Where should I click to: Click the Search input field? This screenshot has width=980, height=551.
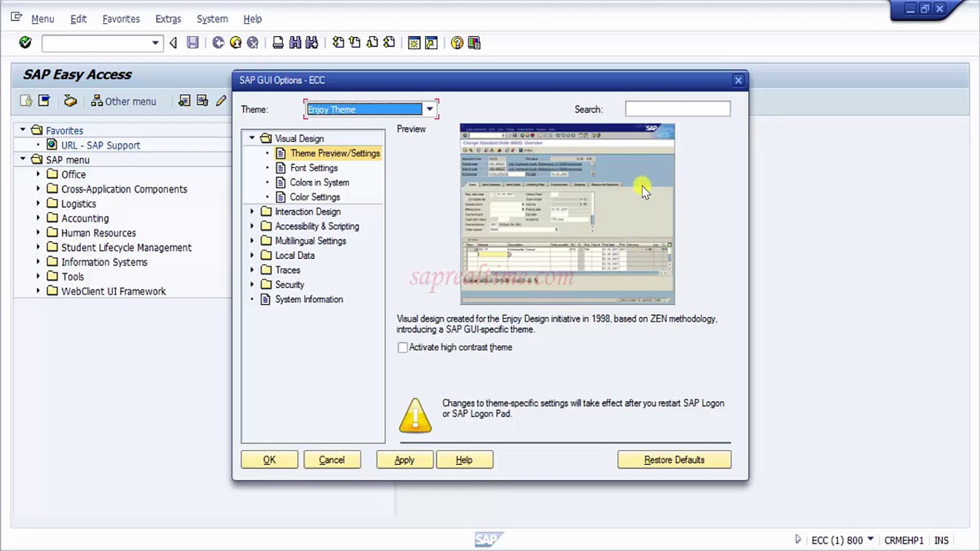(x=677, y=109)
